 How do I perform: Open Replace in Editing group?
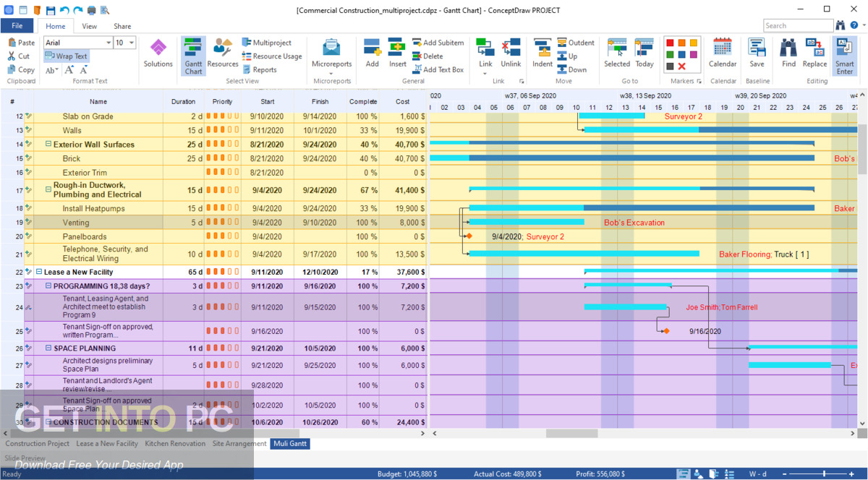point(814,54)
